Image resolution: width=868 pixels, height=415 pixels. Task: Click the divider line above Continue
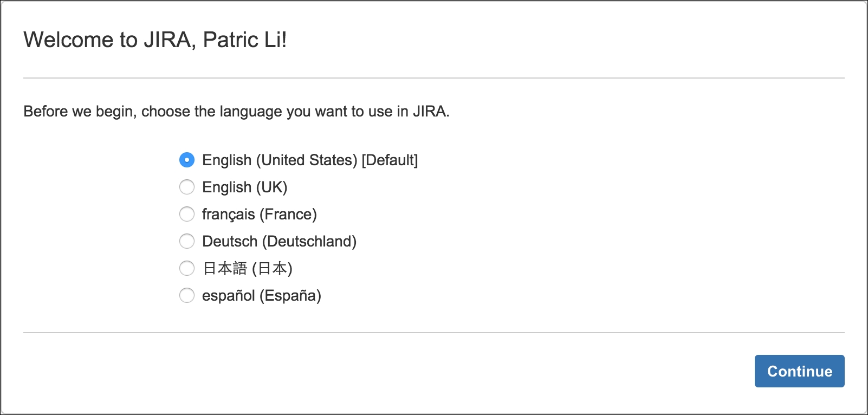tap(434, 333)
